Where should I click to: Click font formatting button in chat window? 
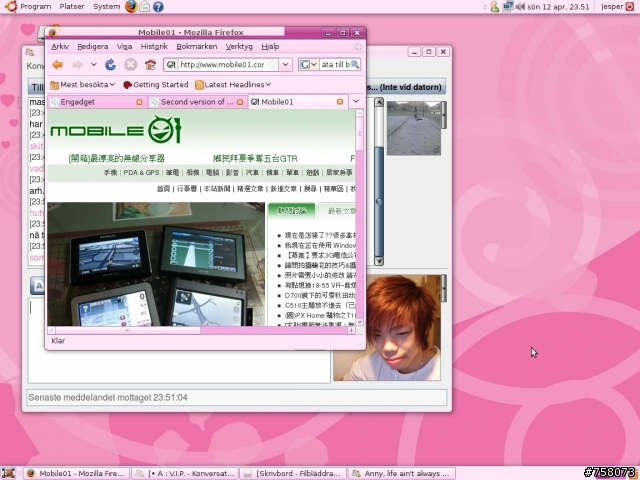click(38, 285)
